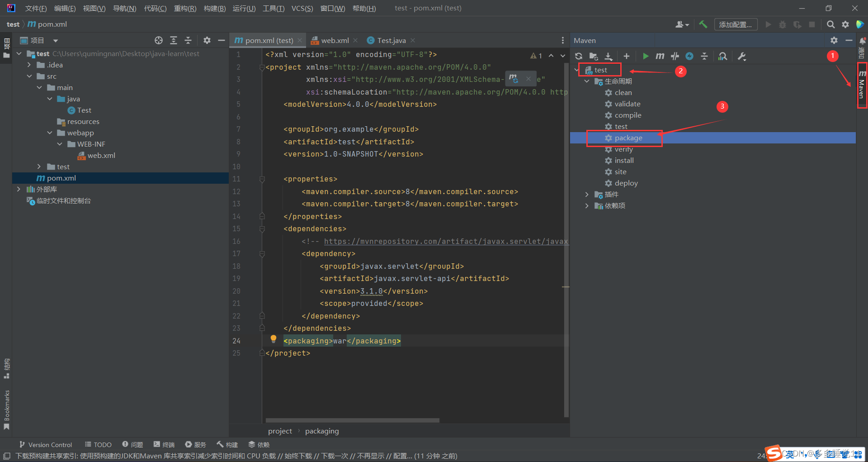Reload all Maven projects
Screen dimensions: 868x462
tap(579, 56)
